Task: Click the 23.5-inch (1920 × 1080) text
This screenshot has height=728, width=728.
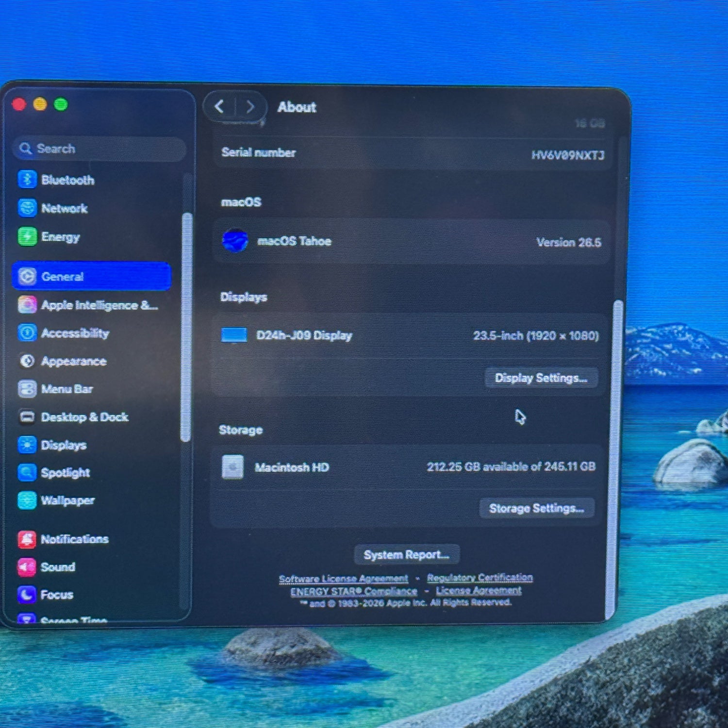Action: point(536,335)
